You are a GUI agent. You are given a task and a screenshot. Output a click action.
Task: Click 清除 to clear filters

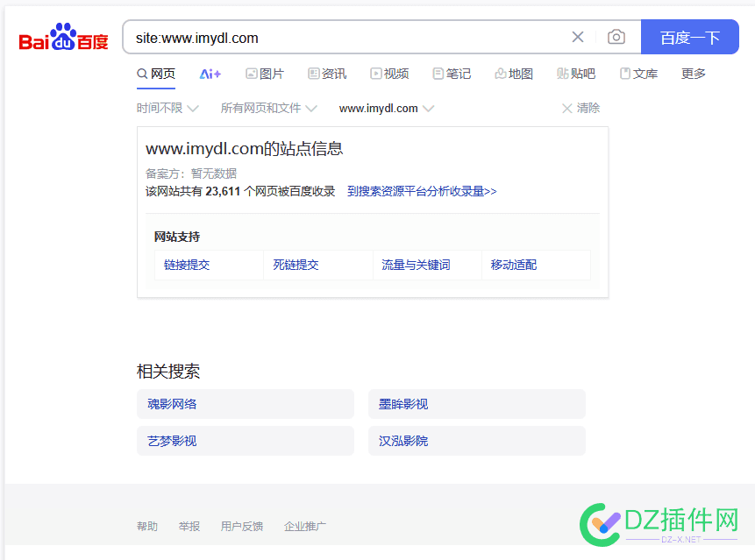coord(581,109)
